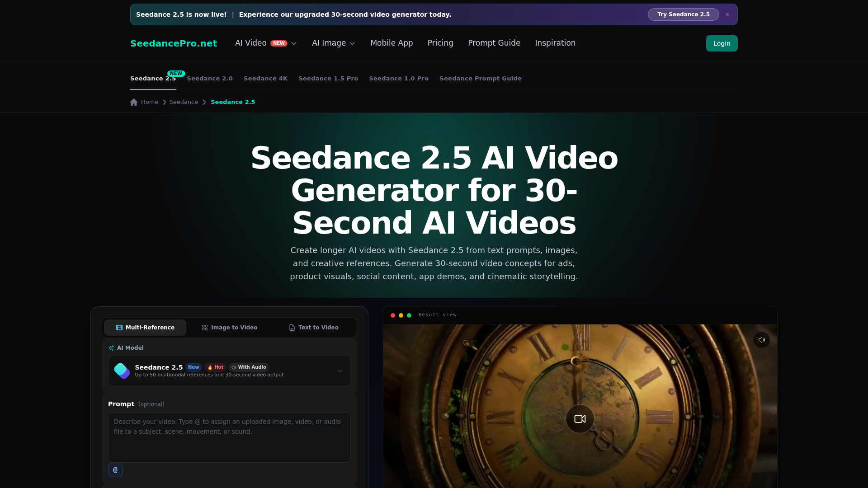Viewport: 868px width, 488px height.
Task: Click the With Audio badge
Action: point(249,367)
